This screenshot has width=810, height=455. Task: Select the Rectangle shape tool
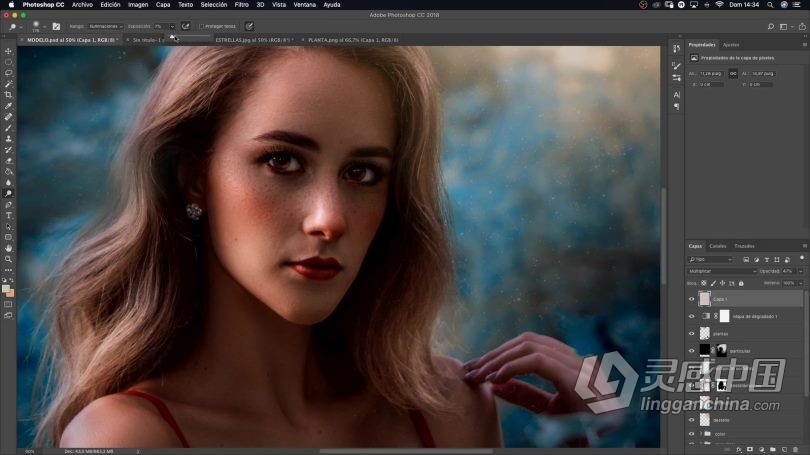click(x=8, y=237)
